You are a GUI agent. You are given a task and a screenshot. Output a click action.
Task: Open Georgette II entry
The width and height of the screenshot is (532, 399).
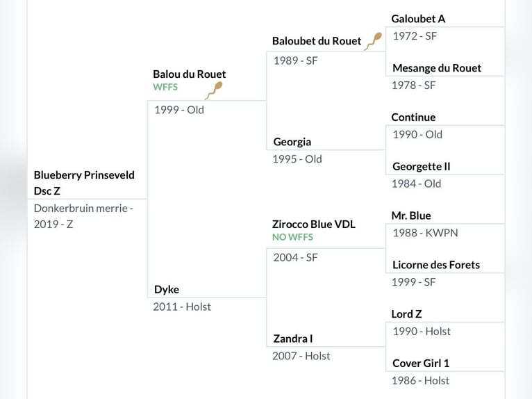pyautogui.click(x=422, y=166)
